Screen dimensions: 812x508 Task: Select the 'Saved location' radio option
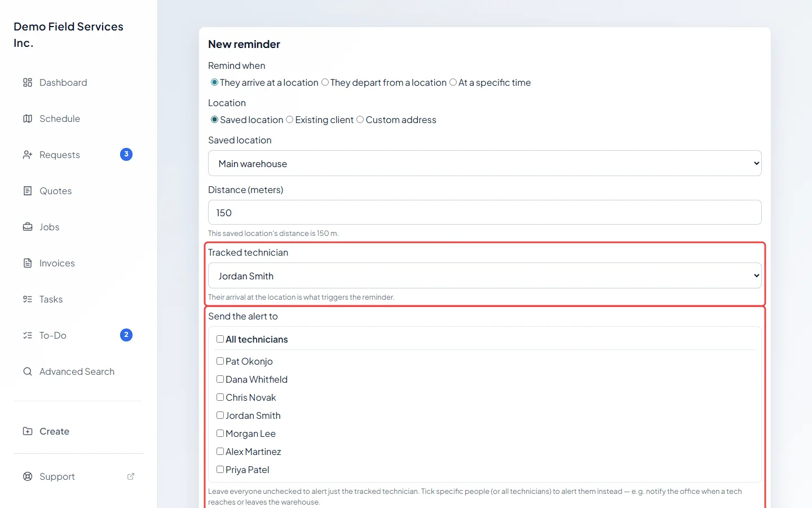[x=214, y=120]
